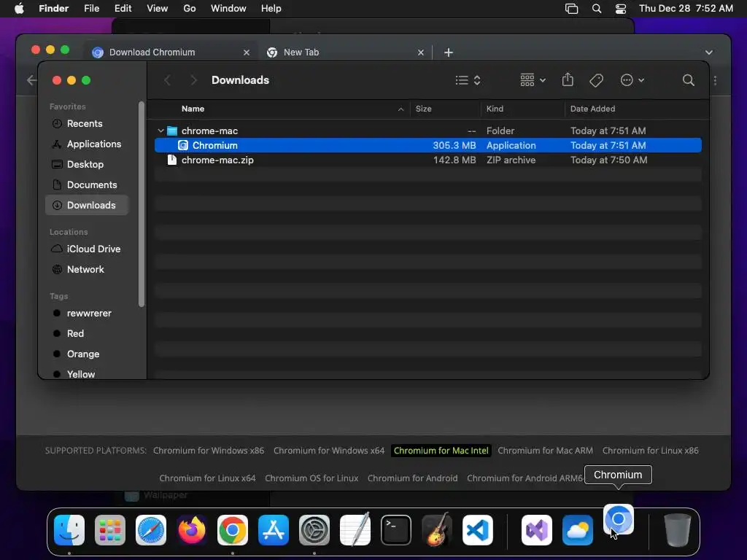The width and height of the screenshot is (747, 560).
Task: Go forward with Finder's forward arrow
Action: pos(193,80)
